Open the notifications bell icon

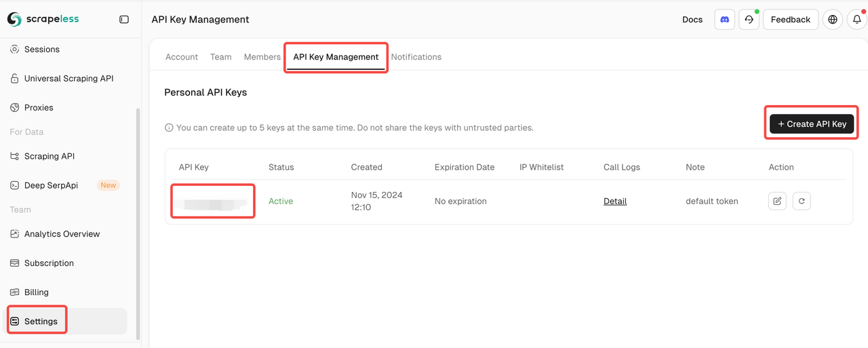856,20
